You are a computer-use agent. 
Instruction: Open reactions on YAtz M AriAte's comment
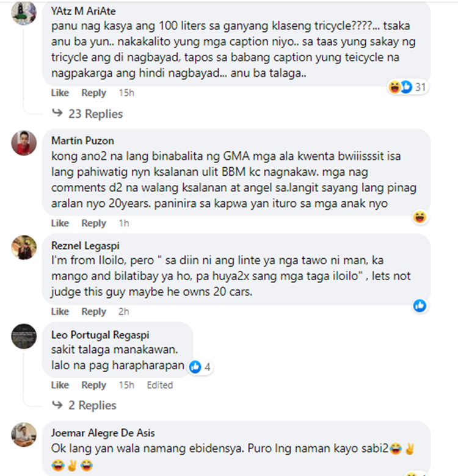click(407, 87)
